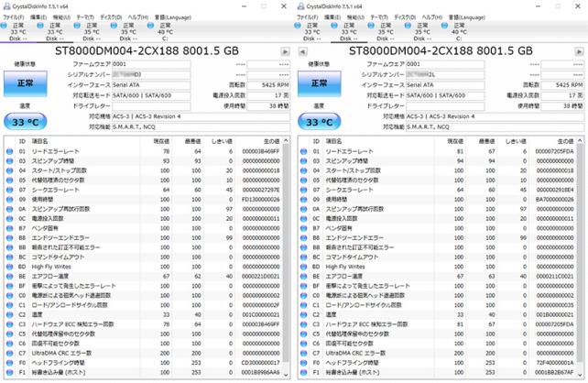Go to previous disk with left arrow, right window
The image size is (588, 383).
pos(302,51)
